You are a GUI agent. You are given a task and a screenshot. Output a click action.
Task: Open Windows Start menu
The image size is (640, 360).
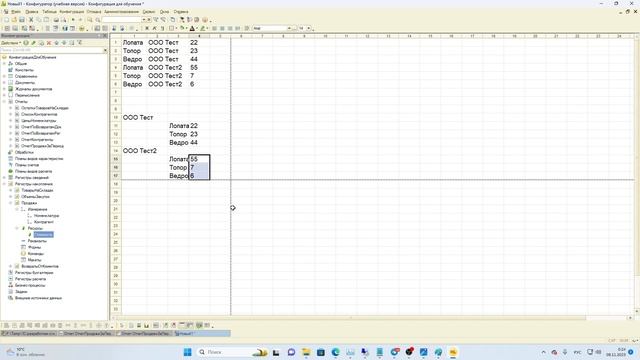pyautogui.click(x=187, y=352)
